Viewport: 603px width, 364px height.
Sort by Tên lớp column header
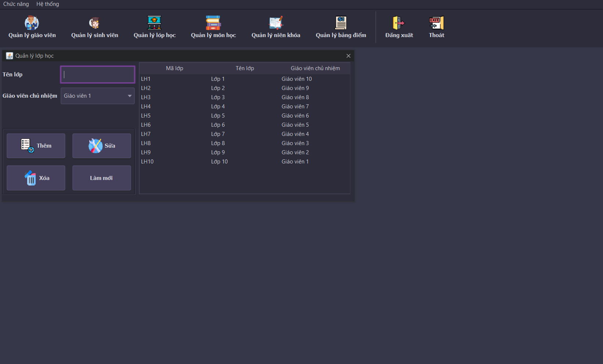(245, 68)
